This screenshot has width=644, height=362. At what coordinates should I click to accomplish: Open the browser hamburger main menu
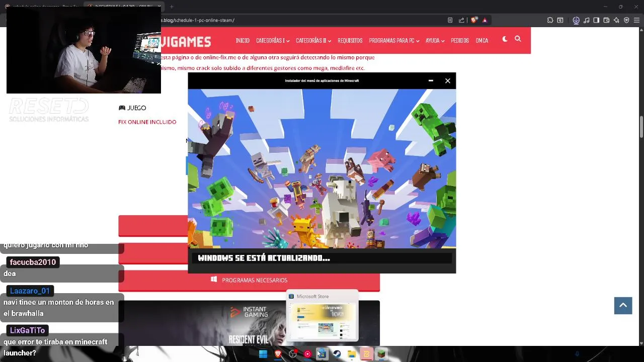point(636,20)
